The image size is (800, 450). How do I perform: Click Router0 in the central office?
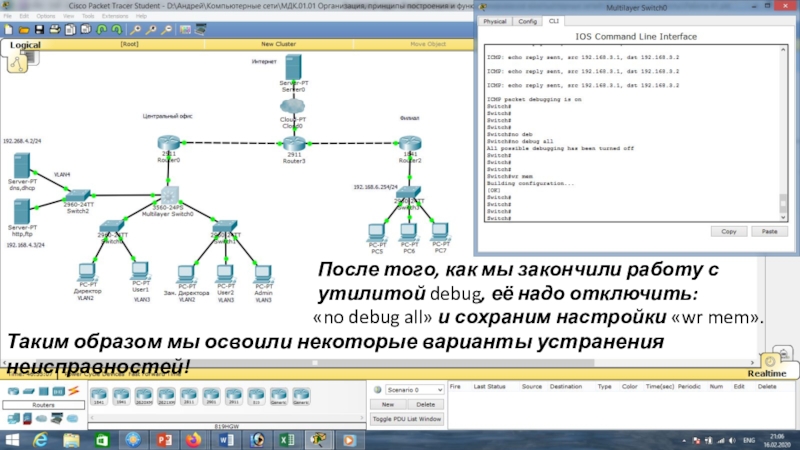(x=169, y=143)
